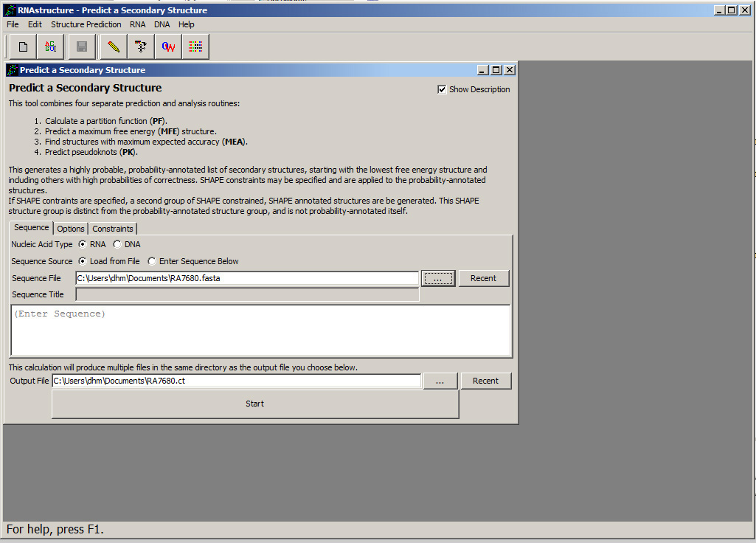Screen dimensions: 756x543
Task: Browse for sequence file with ... button
Action: point(438,278)
